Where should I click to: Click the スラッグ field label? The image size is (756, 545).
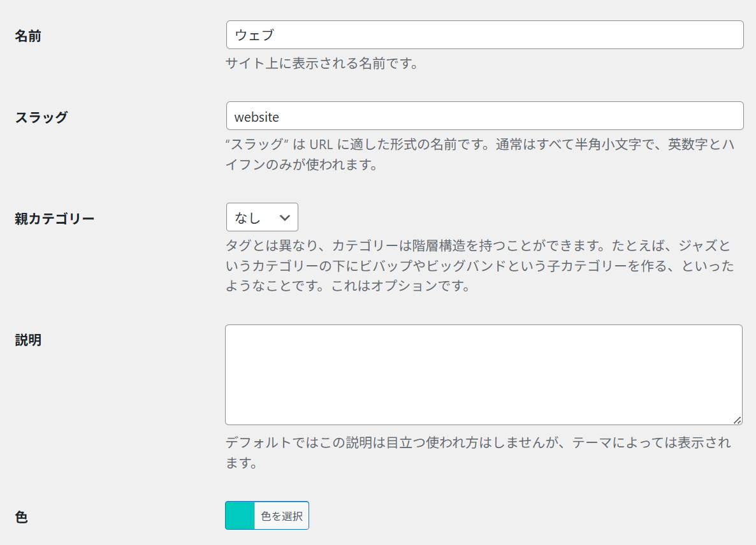41,117
